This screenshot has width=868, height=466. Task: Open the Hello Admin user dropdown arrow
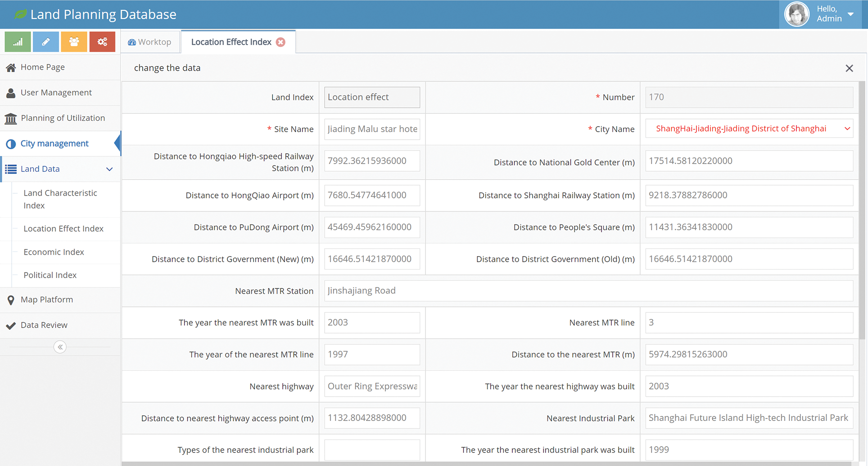850,14
